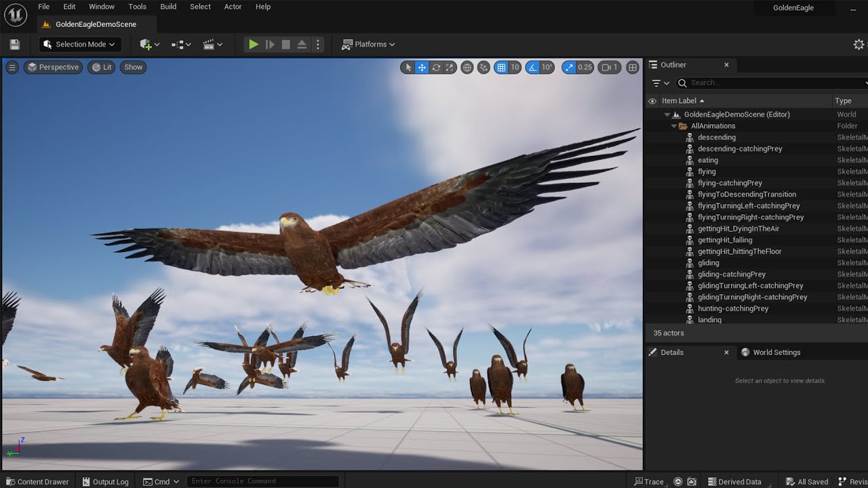The width and height of the screenshot is (868, 488).
Task: Change the grid snap size value 10
Action: (515, 67)
